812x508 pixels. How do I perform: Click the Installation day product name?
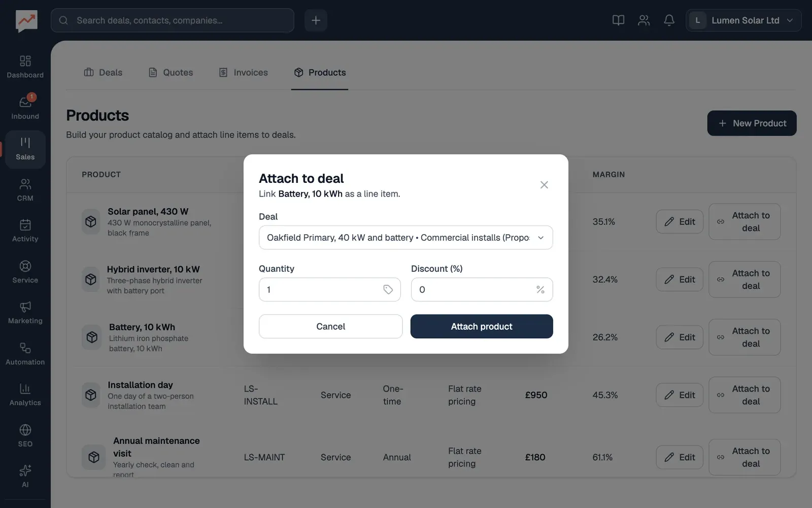(140, 385)
